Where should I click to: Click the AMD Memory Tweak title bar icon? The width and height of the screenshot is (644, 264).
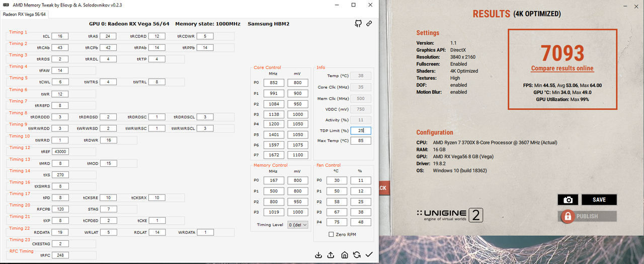tap(6, 4)
